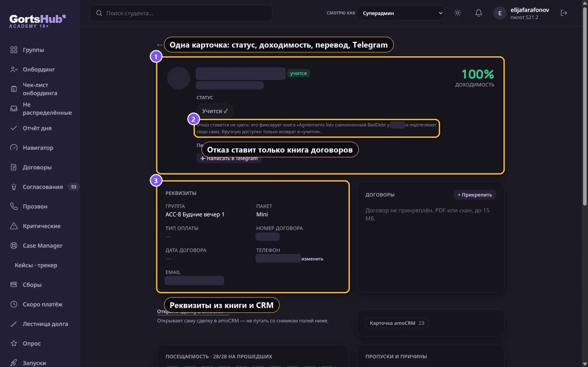588x367 pixels.
Task: Click the + Прикрепить contract button
Action: click(475, 195)
